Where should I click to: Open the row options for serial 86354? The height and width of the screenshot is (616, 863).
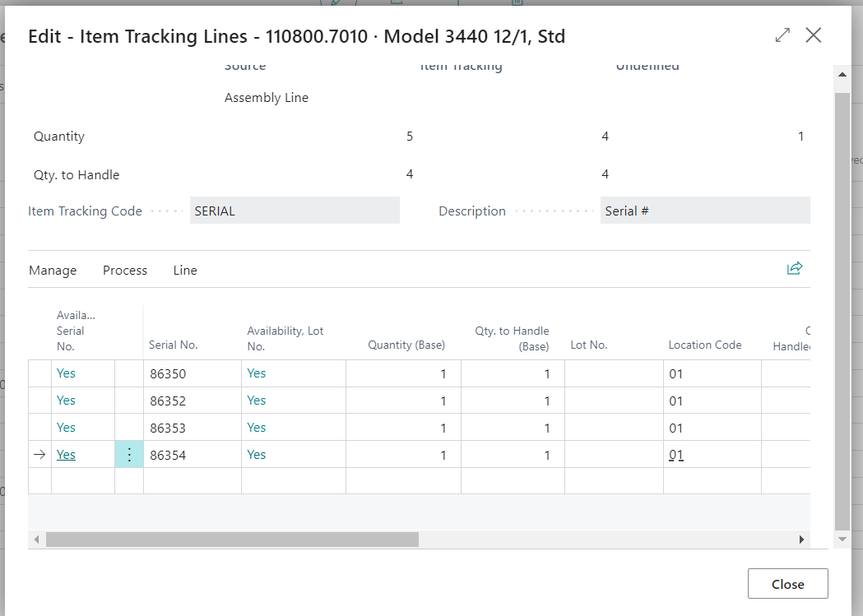click(x=129, y=454)
